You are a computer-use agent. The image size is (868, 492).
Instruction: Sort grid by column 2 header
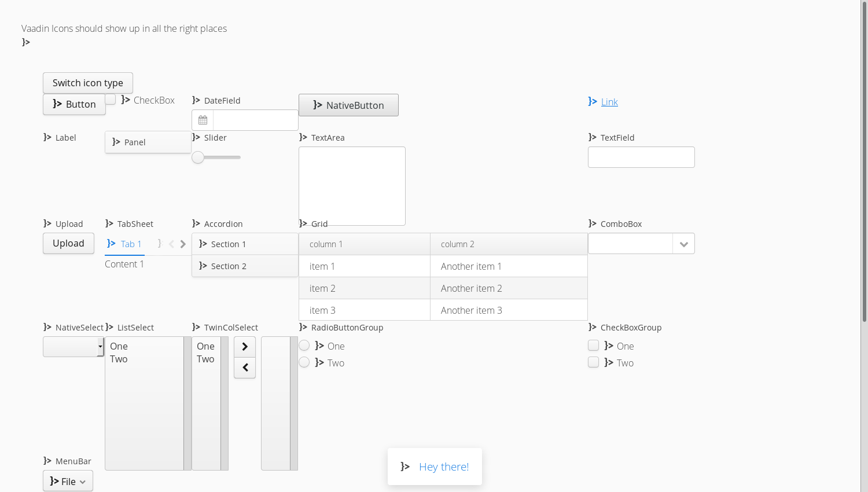click(509, 244)
